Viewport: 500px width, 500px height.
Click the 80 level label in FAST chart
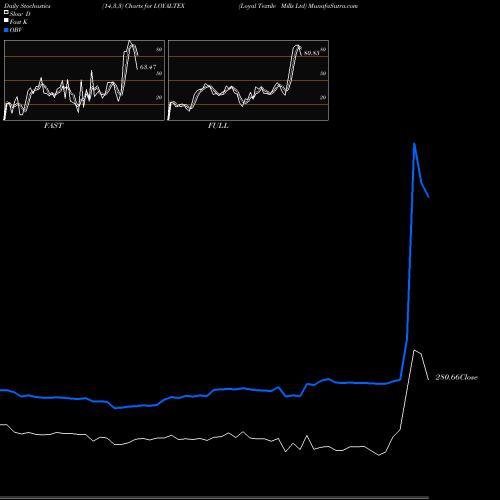(x=159, y=50)
